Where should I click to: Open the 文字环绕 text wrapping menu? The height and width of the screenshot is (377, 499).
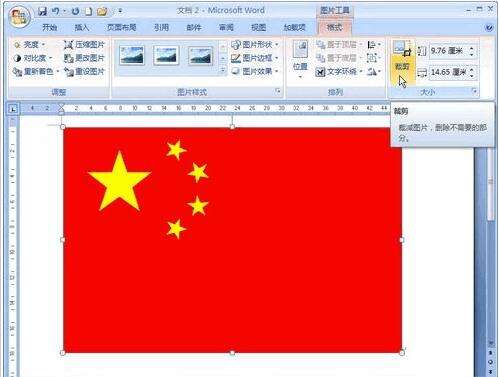(339, 71)
